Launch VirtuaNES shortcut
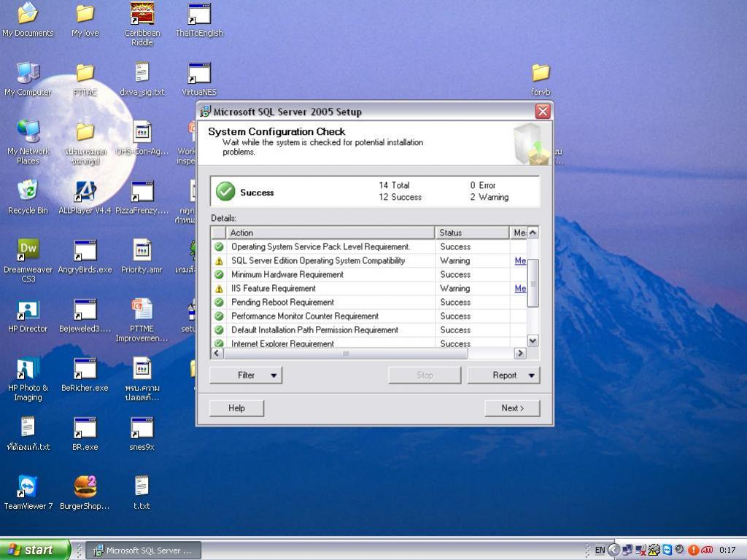747x560 pixels. point(199,79)
